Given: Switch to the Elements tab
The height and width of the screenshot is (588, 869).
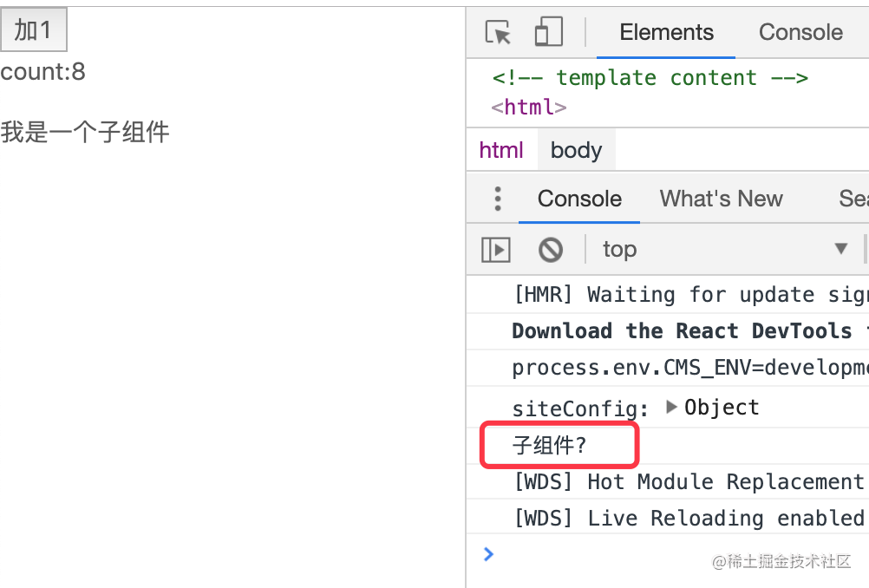Looking at the screenshot, I should point(666,32).
